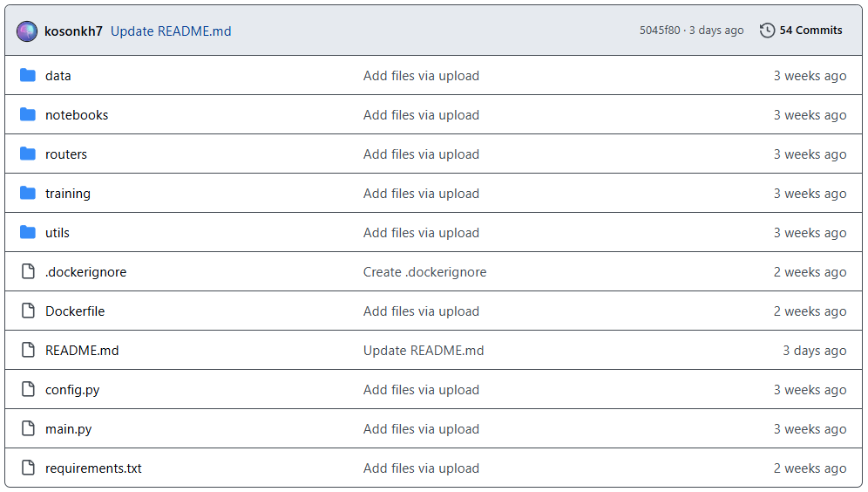The height and width of the screenshot is (492, 868).
Task: Click the utils folder icon
Action: coord(28,233)
